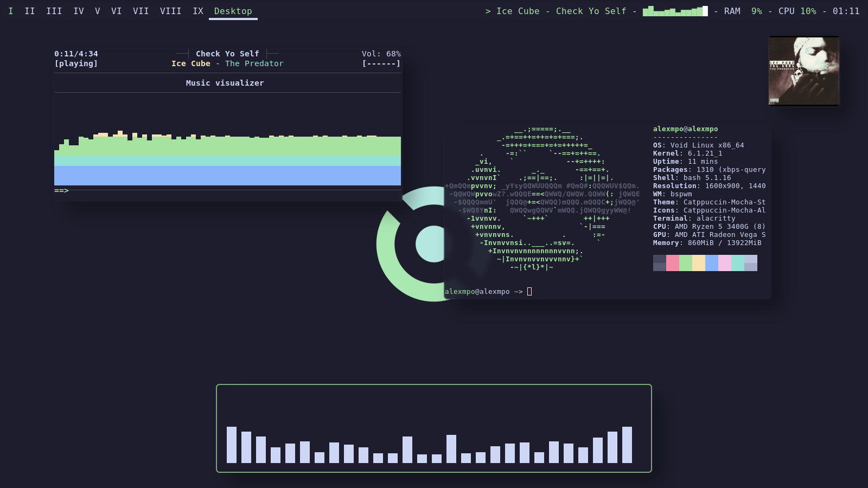Switch to workspace II
This screenshot has height=488, width=868.
(x=29, y=10)
